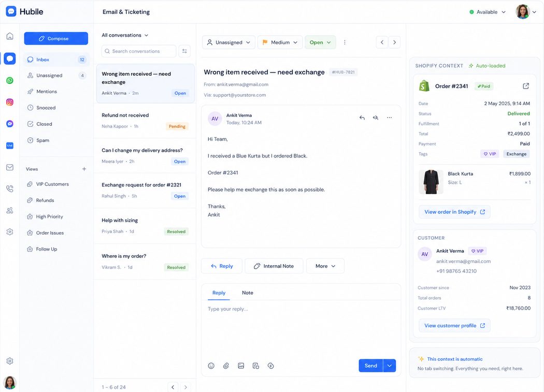Expand the More actions dropdown
The image size is (544, 392).
pyautogui.click(x=325, y=266)
